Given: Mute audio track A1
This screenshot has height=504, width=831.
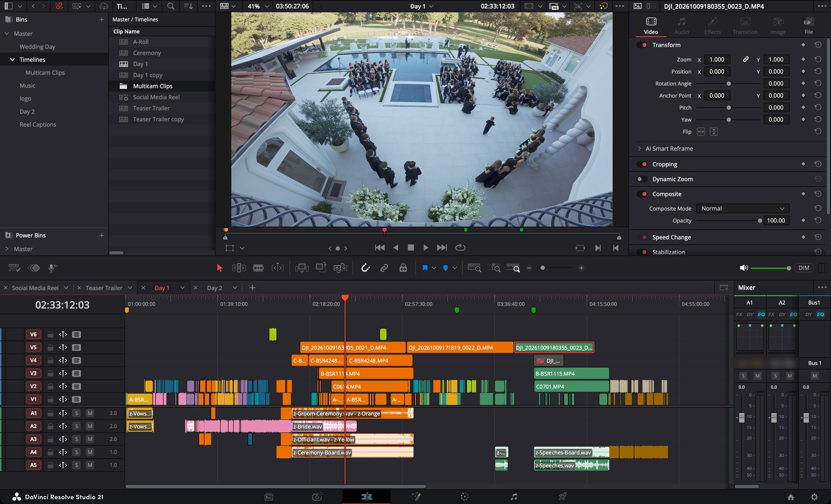Looking at the screenshot, I should coord(90,413).
